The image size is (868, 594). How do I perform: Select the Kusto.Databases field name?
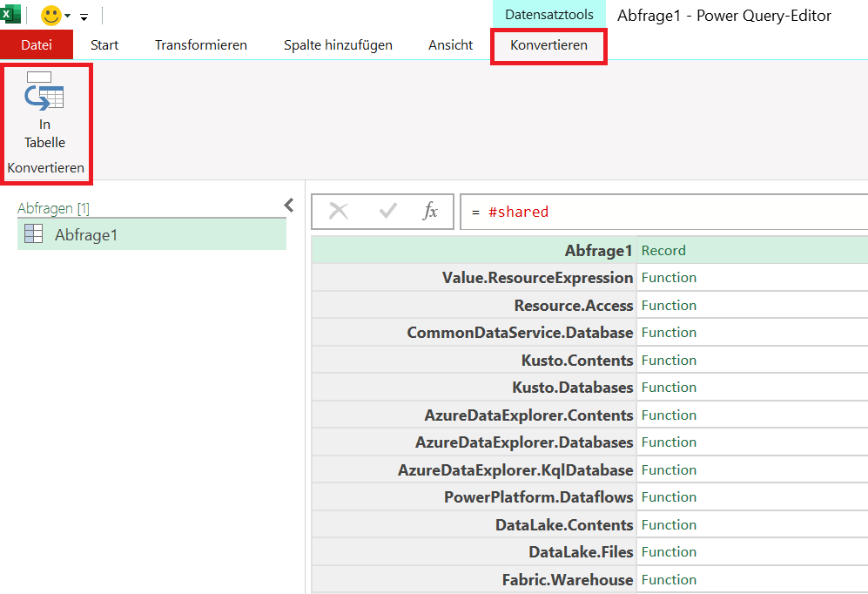(474, 387)
